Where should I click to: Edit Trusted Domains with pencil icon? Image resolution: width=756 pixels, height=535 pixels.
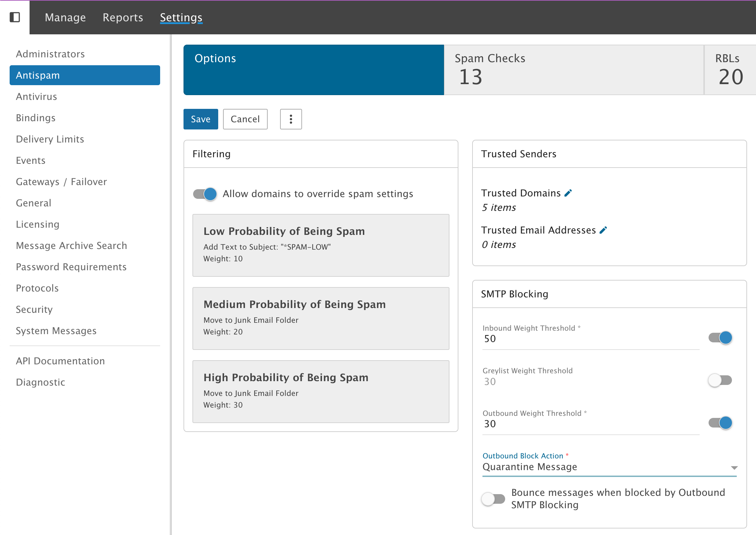568,193
